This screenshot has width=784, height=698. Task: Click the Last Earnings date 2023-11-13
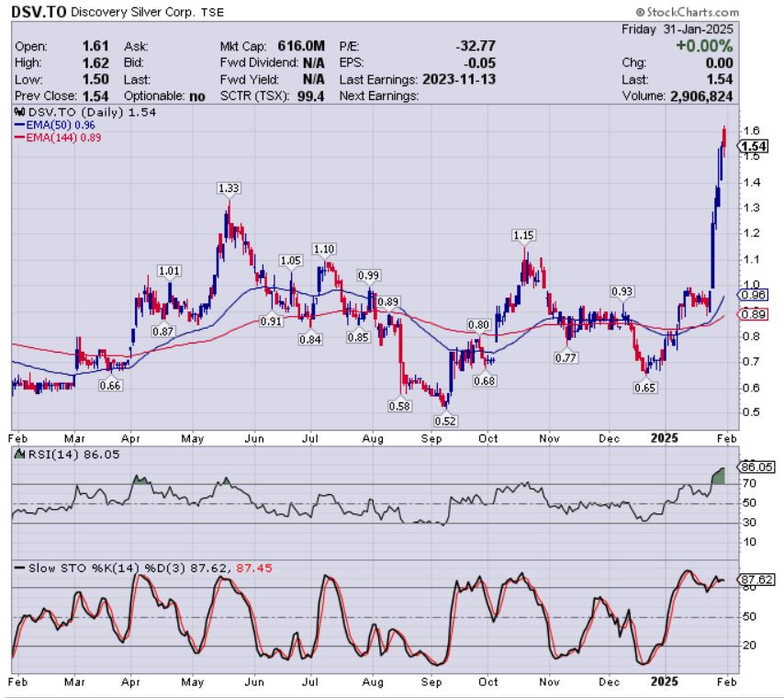(x=459, y=80)
